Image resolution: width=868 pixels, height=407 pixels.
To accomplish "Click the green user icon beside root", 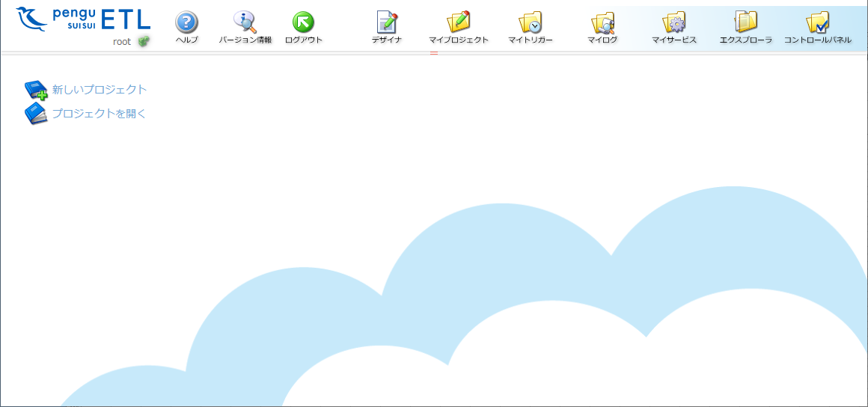I will pyautogui.click(x=144, y=42).
